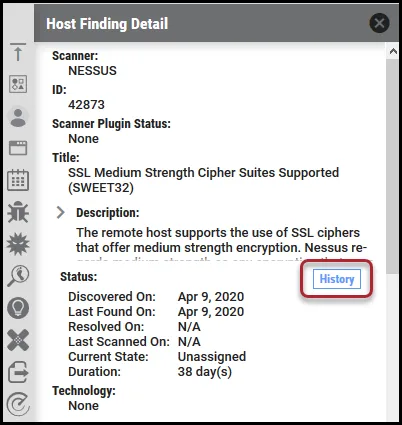The image size is (402, 425).
Task: Open the bug findings sidebar icon
Action: (18, 212)
